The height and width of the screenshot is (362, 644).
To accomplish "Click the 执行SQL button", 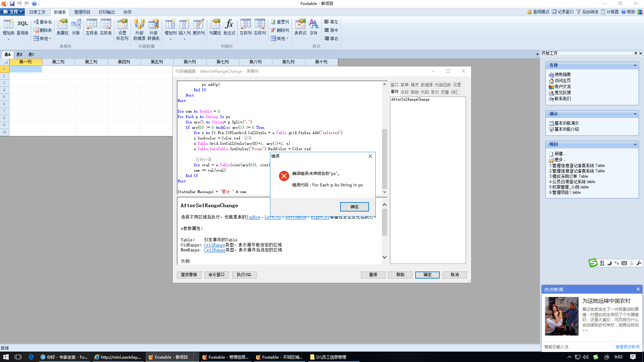I will [x=244, y=275].
